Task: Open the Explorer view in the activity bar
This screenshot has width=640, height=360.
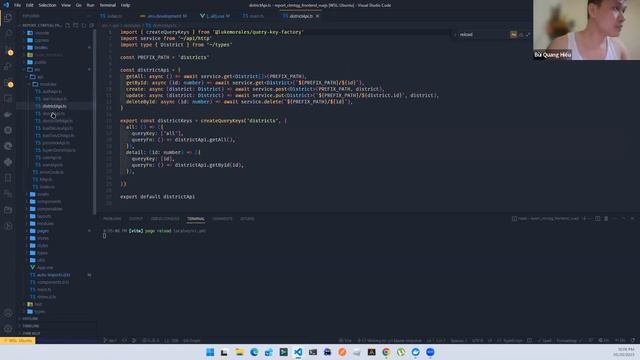Action: 8,18
